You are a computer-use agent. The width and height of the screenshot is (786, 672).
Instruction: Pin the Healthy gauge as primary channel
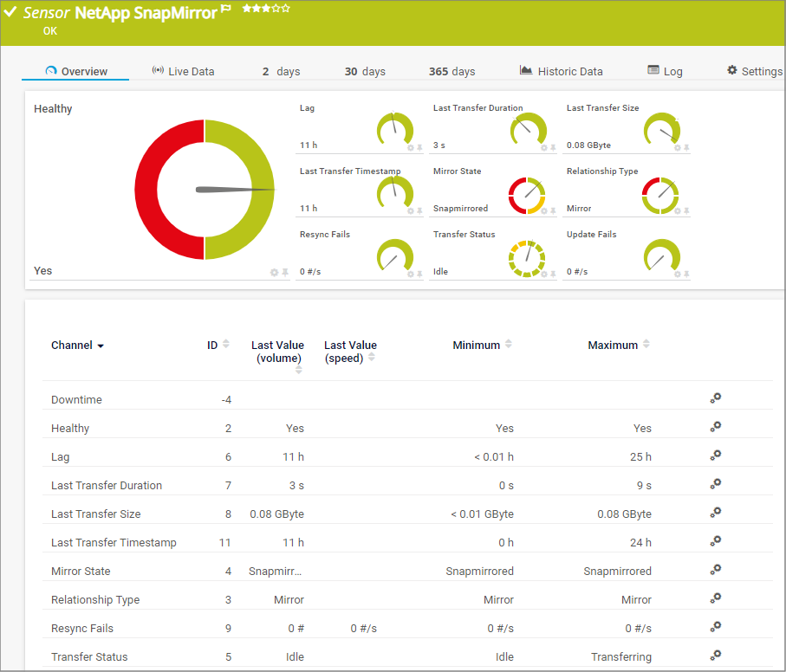tap(285, 273)
